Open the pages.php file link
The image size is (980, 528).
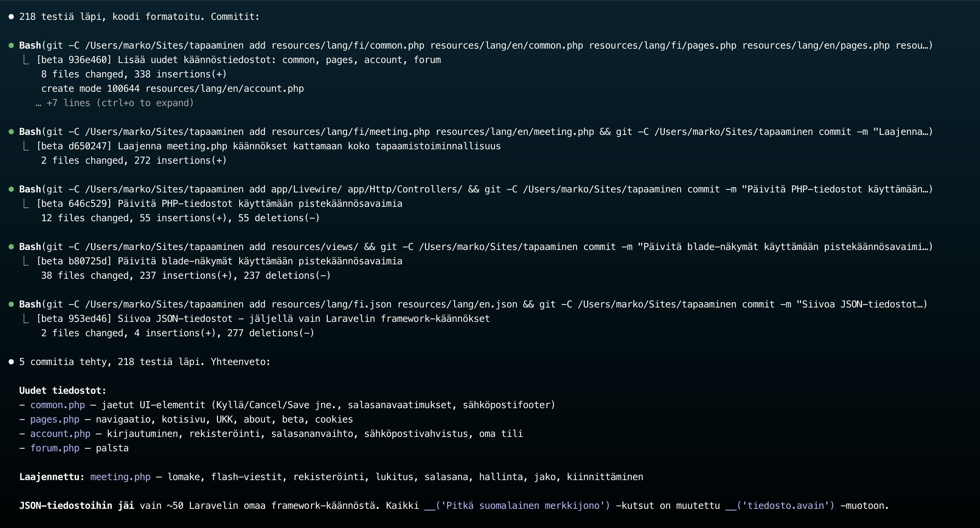[x=55, y=419]
